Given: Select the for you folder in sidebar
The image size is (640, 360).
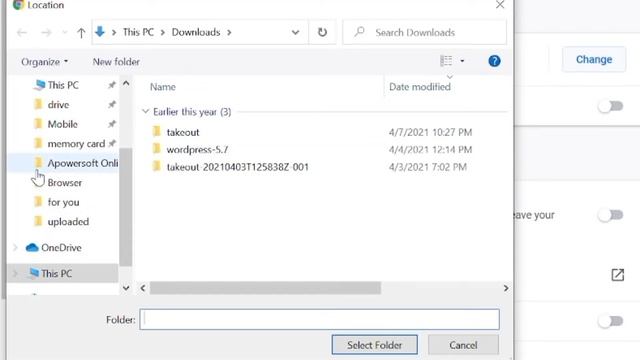Looking at the screenshot, I should (x=63, y=202).
